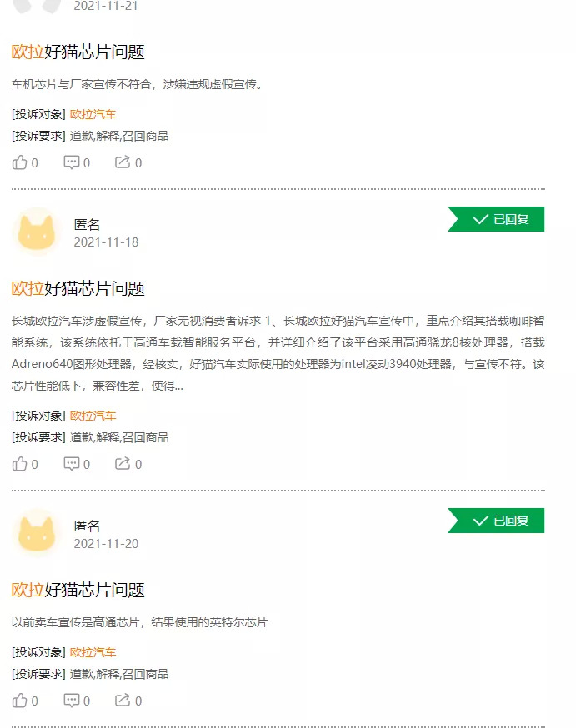
Task: Click 欧拉汽车 link in the 2021-11-18 complaint
Action: [x=93, y=416]
